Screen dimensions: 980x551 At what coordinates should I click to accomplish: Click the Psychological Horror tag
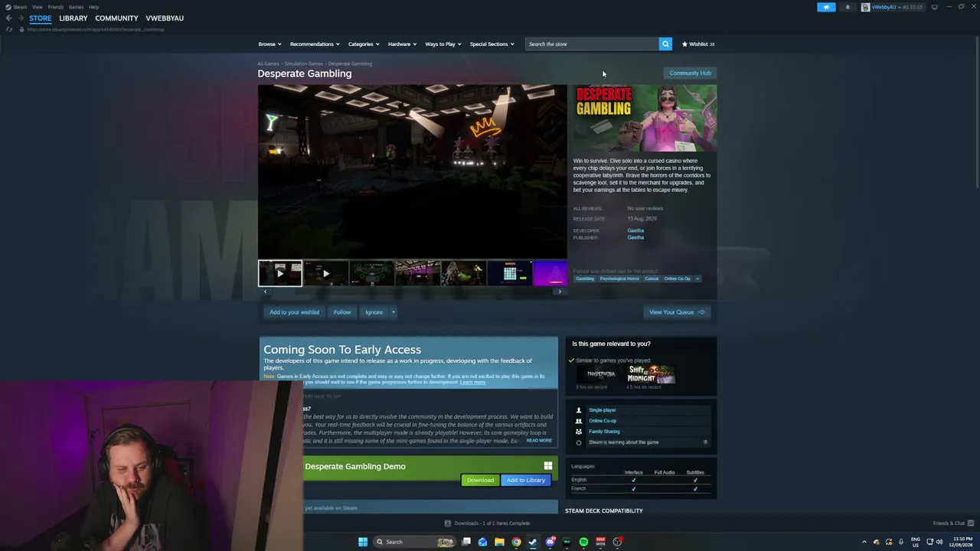pyautogui.click(x=619, y=279)
